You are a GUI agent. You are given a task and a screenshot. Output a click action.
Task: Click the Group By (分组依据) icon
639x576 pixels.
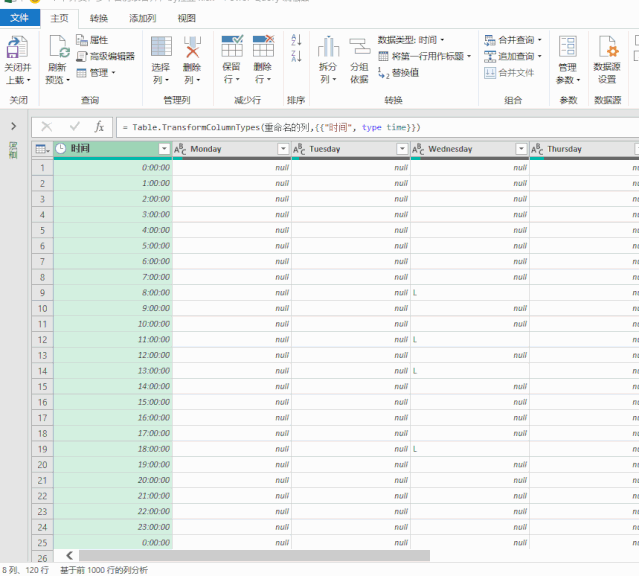click(359, 46)
